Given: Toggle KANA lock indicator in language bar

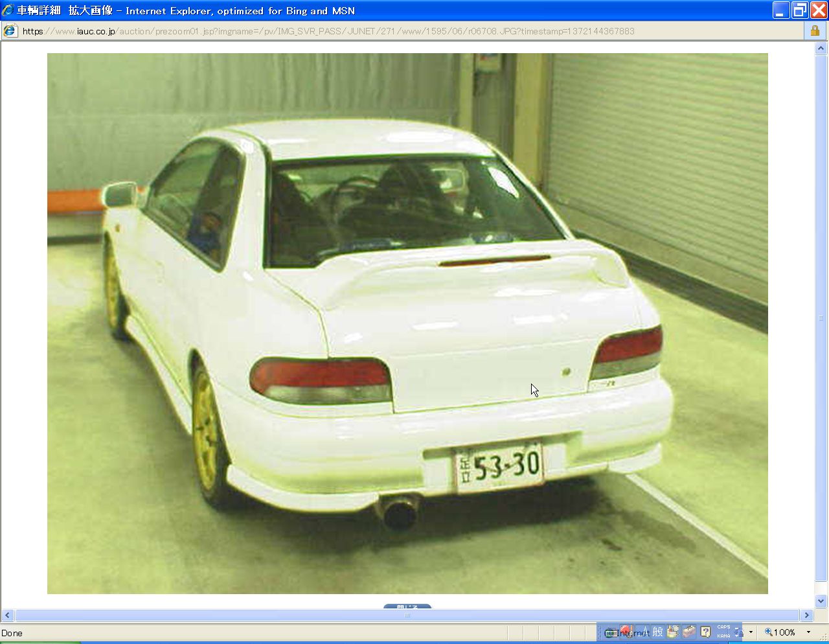Looking at the screenshot, I should (x=723, y=636).
